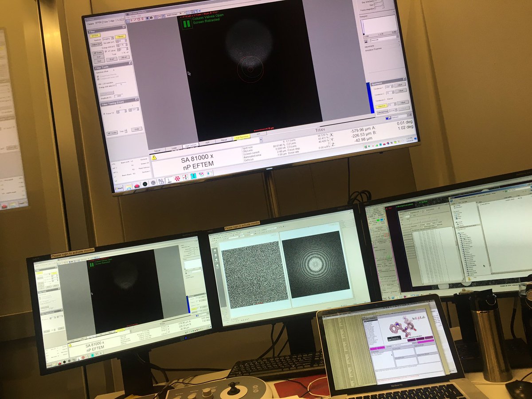Click the yellow warning triangle icon

pos(154,157)
